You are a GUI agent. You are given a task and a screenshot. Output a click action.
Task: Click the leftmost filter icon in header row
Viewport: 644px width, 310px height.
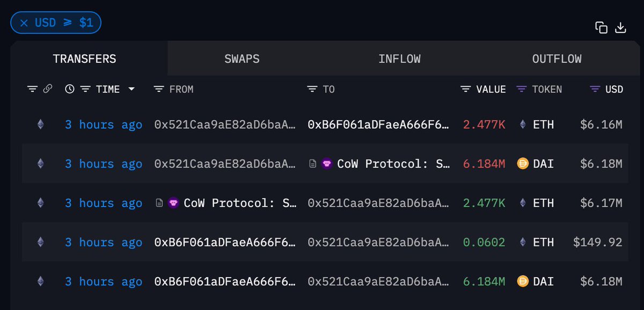[32, 89]
